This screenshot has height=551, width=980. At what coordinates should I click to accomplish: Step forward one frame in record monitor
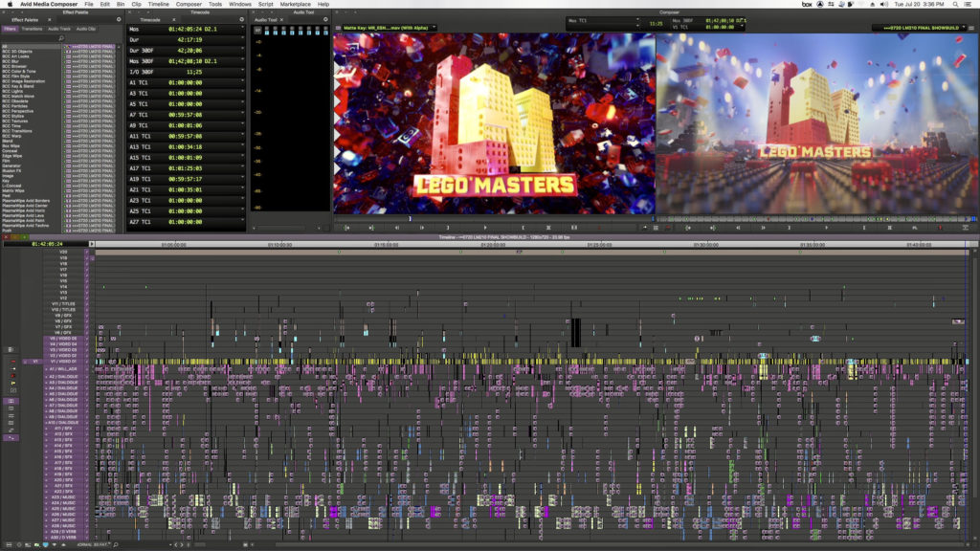pos(763,228)
